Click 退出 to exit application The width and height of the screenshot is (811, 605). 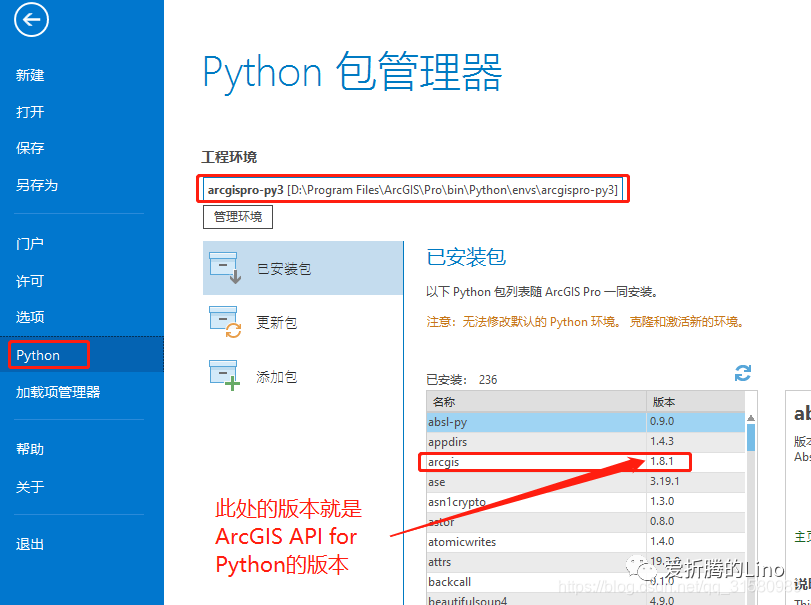[30, 544]
